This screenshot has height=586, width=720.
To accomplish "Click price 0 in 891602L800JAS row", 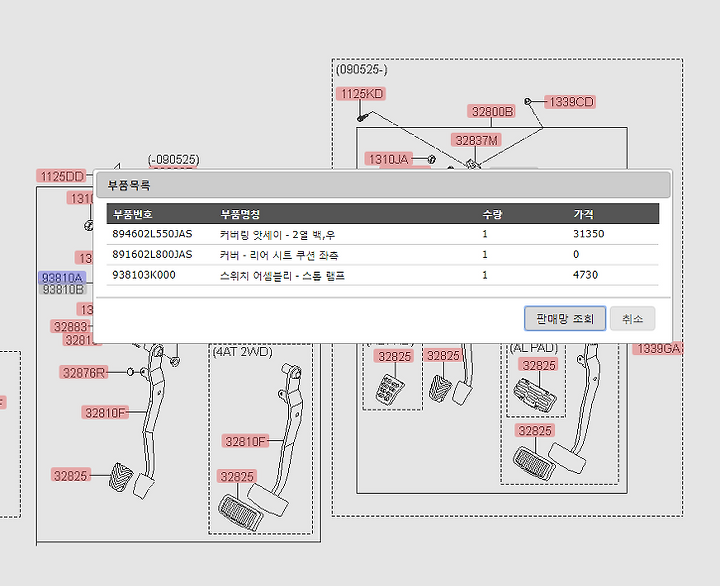I will [x=576, y=254].
